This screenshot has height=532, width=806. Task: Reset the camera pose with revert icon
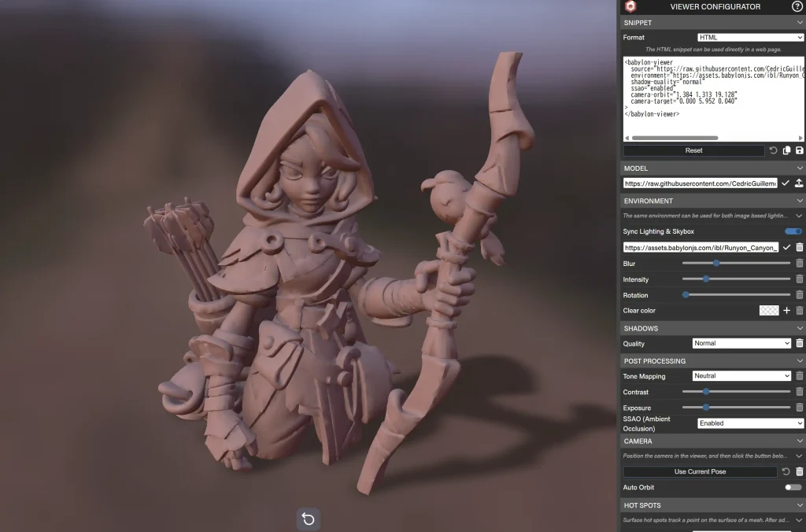tap(786, 471)
